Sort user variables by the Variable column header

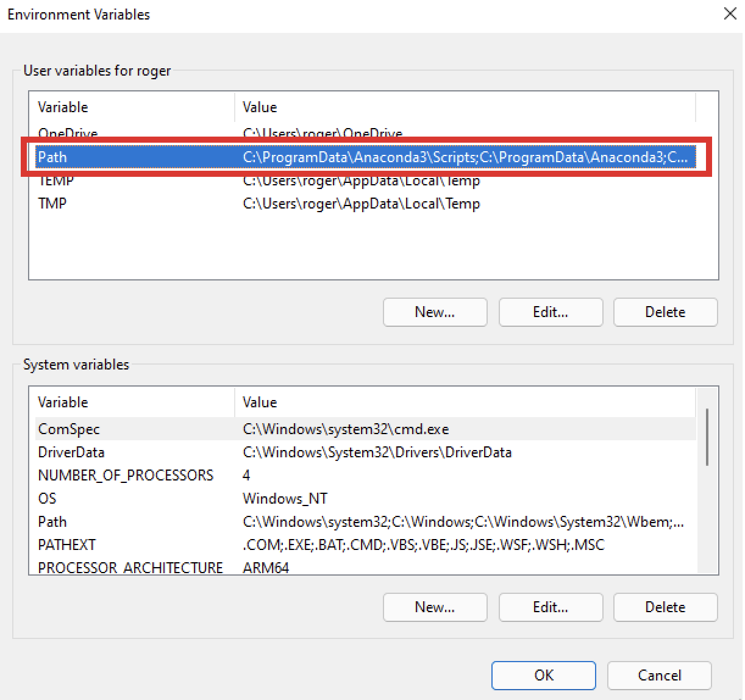(x=63, y=107)
